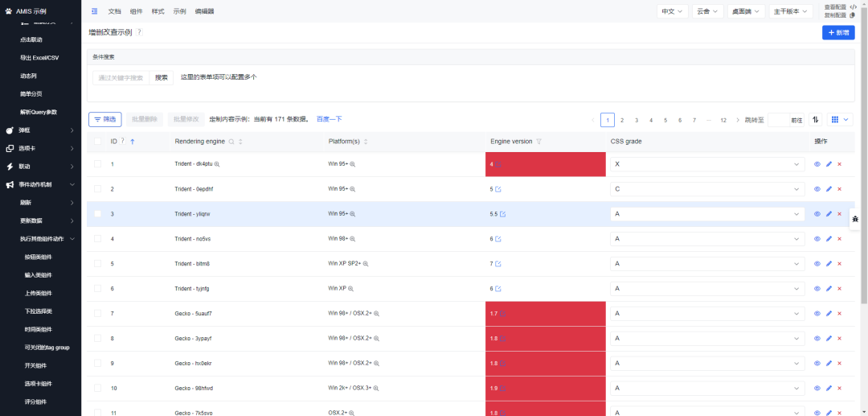Tick the select-all checkbox in table header
The height and width of the screenshot is (416, 868).
tap(98, 142)
